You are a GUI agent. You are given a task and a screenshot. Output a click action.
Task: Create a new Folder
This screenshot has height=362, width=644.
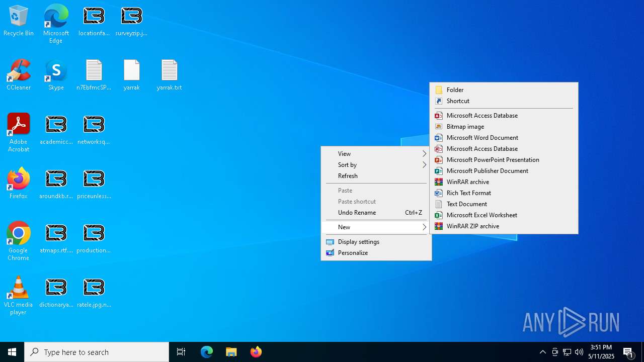(504, 90)
